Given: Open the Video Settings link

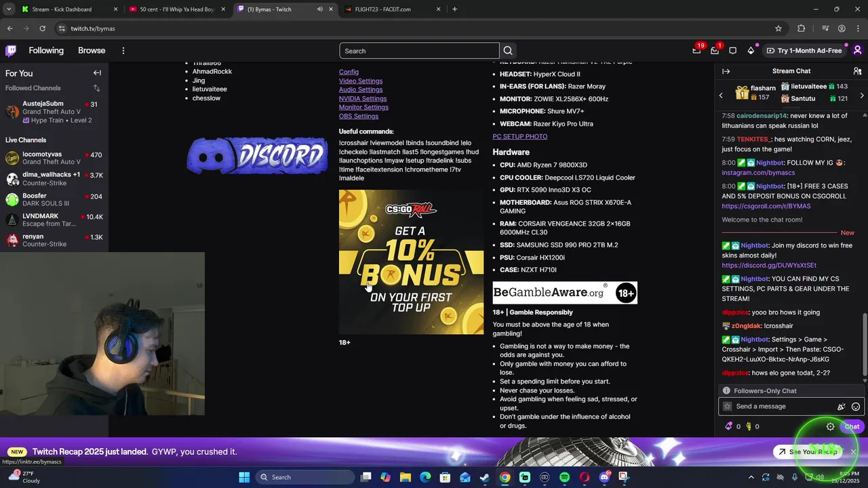Looking at the screenshot, I should [361, 81].
